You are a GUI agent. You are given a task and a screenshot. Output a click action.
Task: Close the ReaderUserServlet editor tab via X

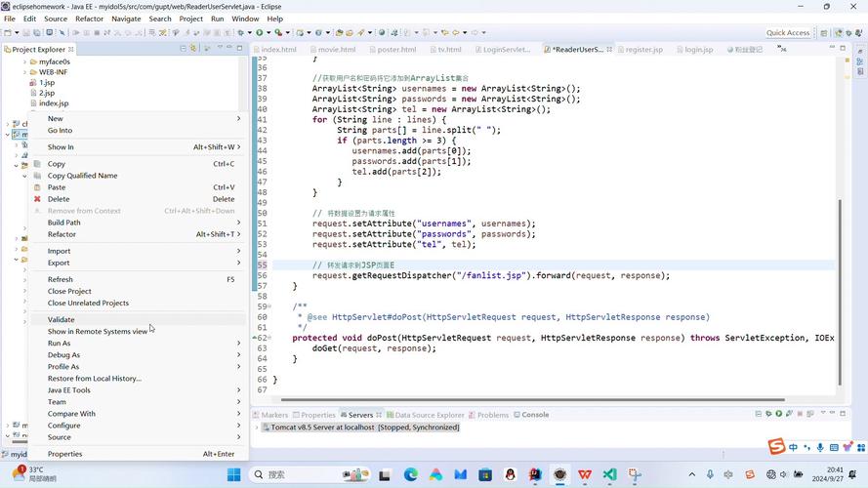pyautogui.click(x=609, y=49)
